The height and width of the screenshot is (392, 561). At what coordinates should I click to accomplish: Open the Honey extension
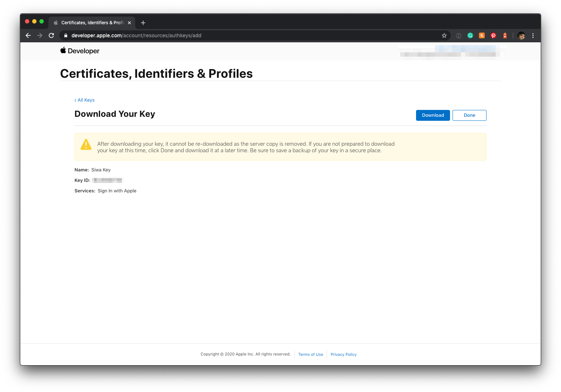click(x=482, y=35)
